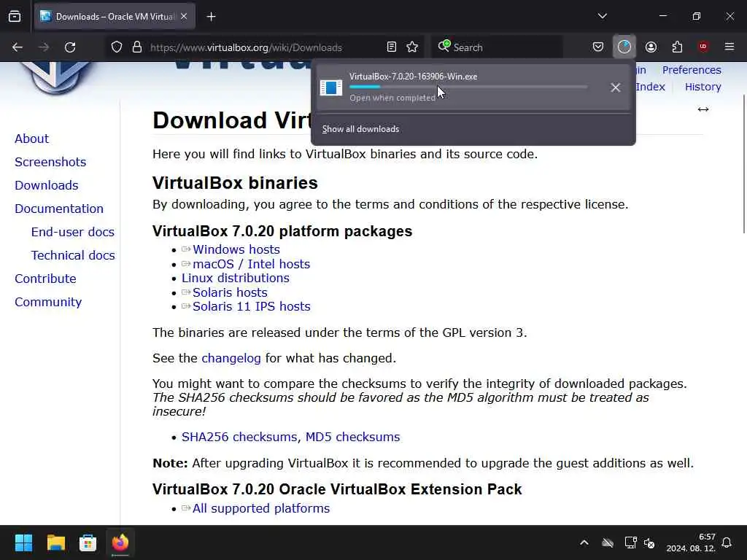Open the Community sidebar link

coord(48,302)
